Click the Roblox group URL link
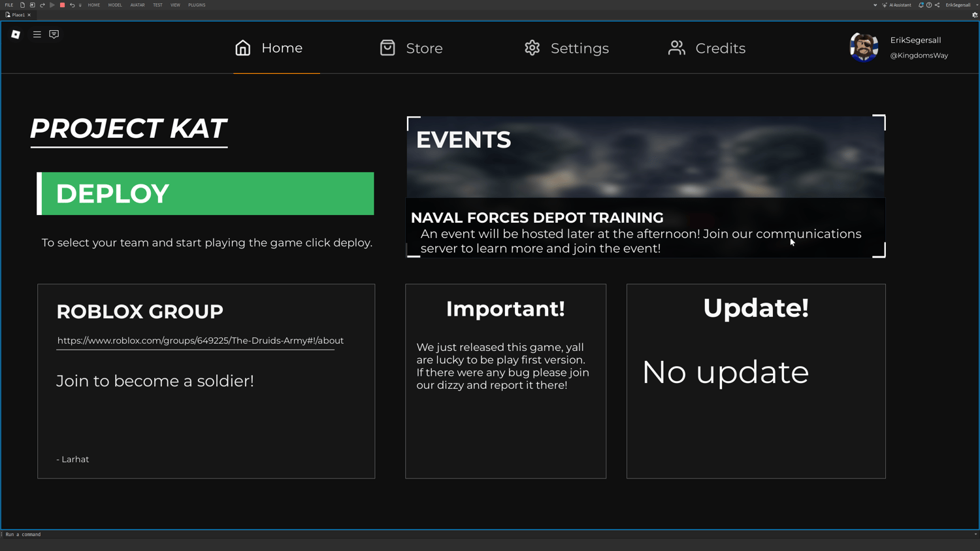The height and width of the screenshot is (551, 980). [x=200, y=341]
